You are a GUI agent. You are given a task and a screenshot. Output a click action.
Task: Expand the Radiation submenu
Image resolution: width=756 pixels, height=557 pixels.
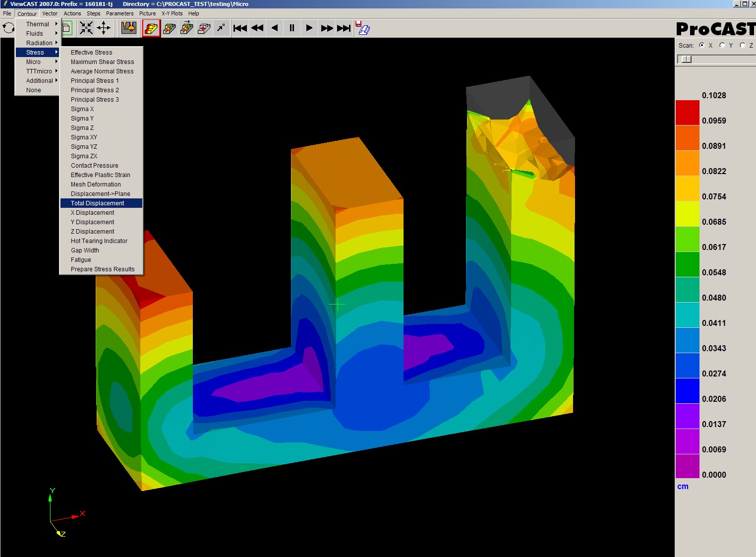point(37,43)
